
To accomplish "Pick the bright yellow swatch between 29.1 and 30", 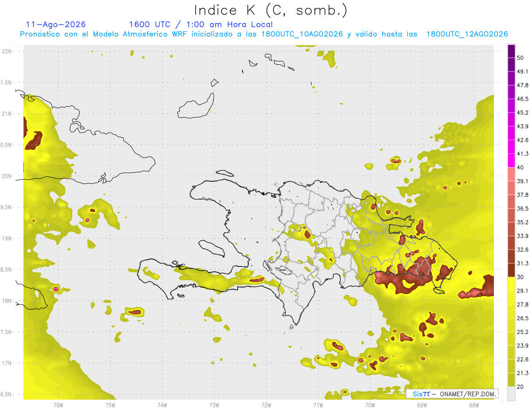I will pyautogui.click(x=511, y=284).
